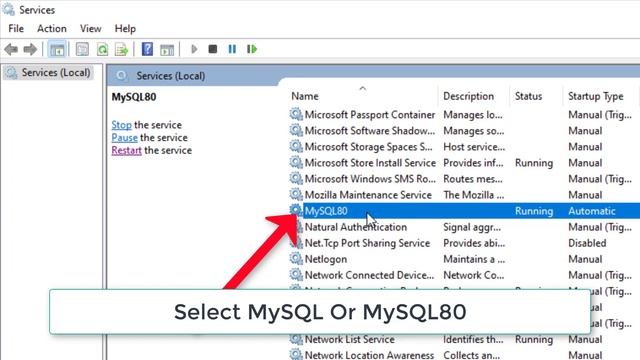640x360 pixels.
Task: Click the Running status of MySQL80
Action: pyautogui.click(x=534, y=211)
